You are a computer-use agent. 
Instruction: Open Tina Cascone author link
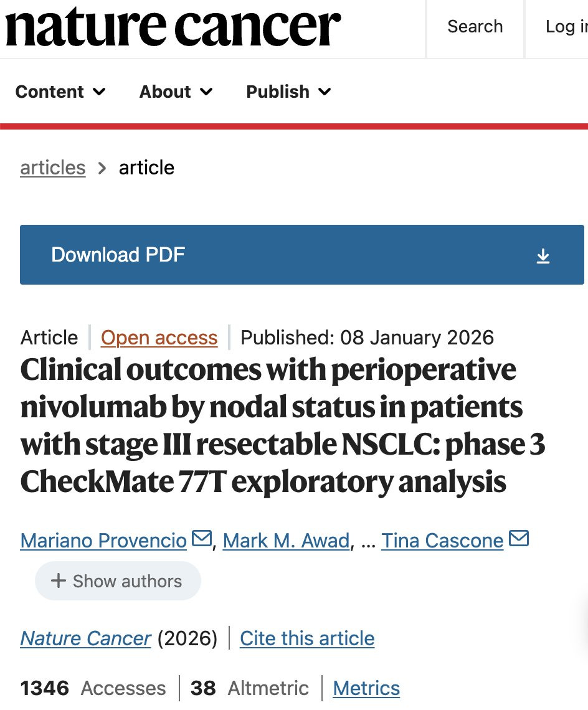(x=442, y=541)
